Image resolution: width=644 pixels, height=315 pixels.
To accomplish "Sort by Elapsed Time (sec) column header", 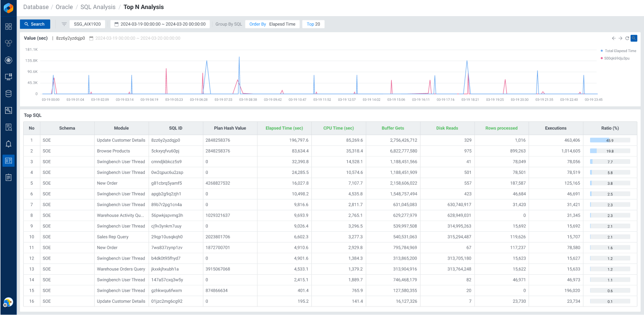I will click(284, 128).
